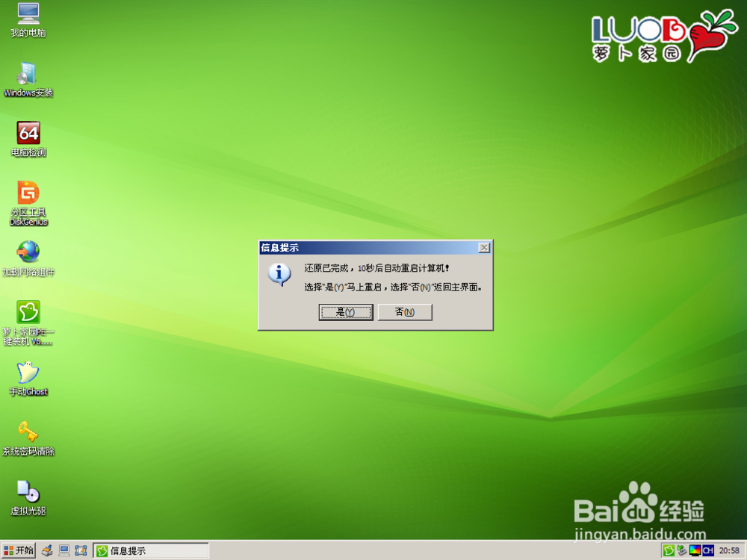Image resolution: width=747 pixels, height=560 pixels.
Task: Click the printer icon in quick launch
Action: pos(46,550)
